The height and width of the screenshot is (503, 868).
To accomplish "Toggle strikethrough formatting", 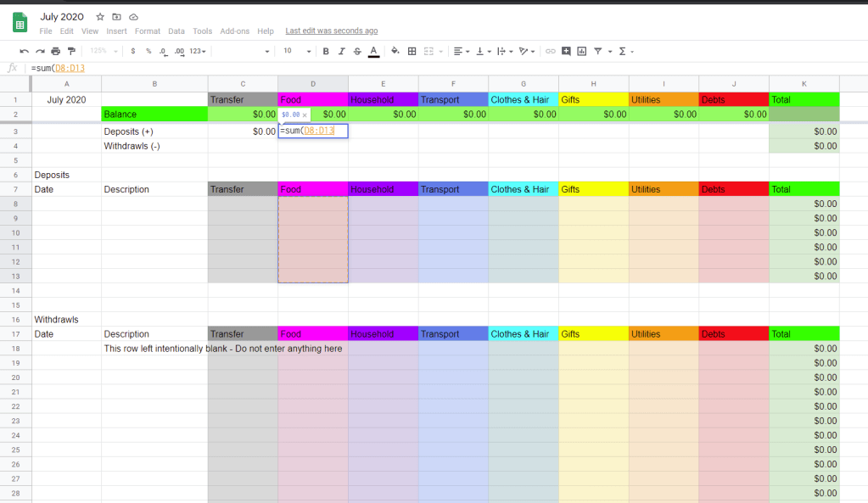I will pyautogui.click(x=356, y=52).
